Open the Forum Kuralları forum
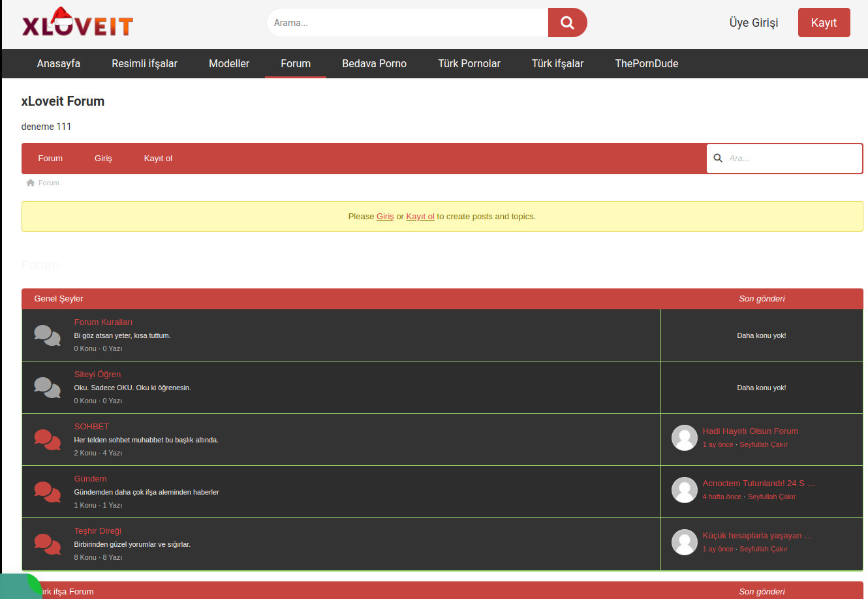Viewport: 868px width, 599px height. [x=103, y=322]
